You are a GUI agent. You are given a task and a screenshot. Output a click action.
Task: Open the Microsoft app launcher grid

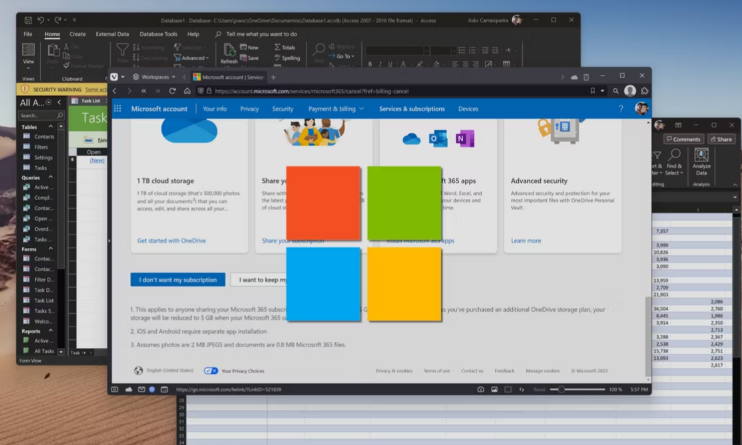click(117, 108)
